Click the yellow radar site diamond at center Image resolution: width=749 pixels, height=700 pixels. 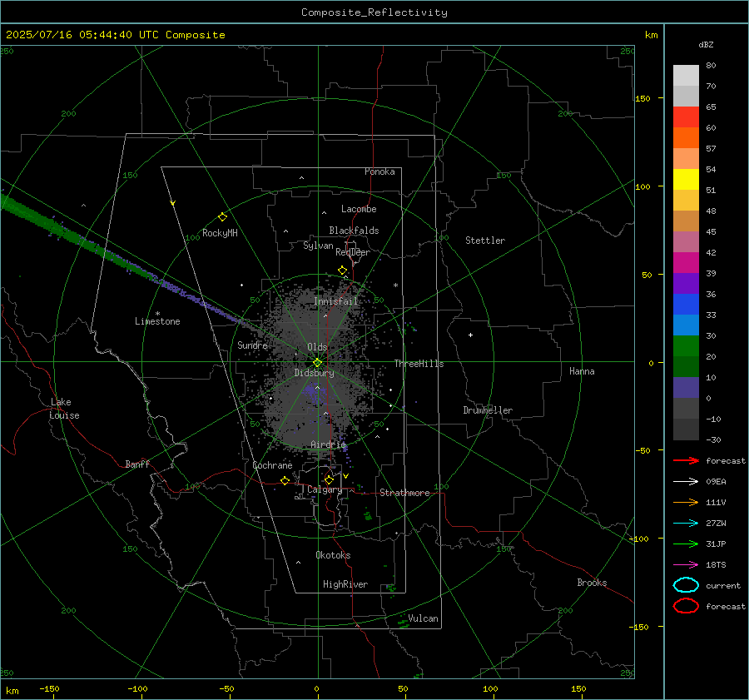click(318, 363)
